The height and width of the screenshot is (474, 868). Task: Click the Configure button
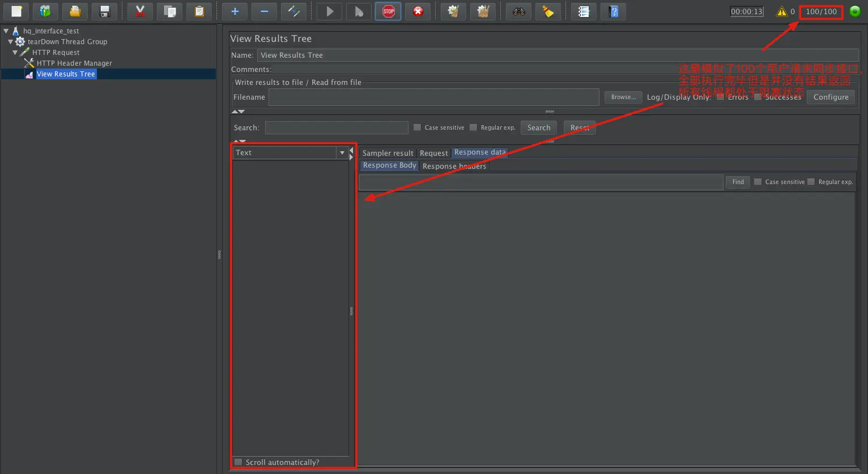pyautogui.click(x=831, y=97)
